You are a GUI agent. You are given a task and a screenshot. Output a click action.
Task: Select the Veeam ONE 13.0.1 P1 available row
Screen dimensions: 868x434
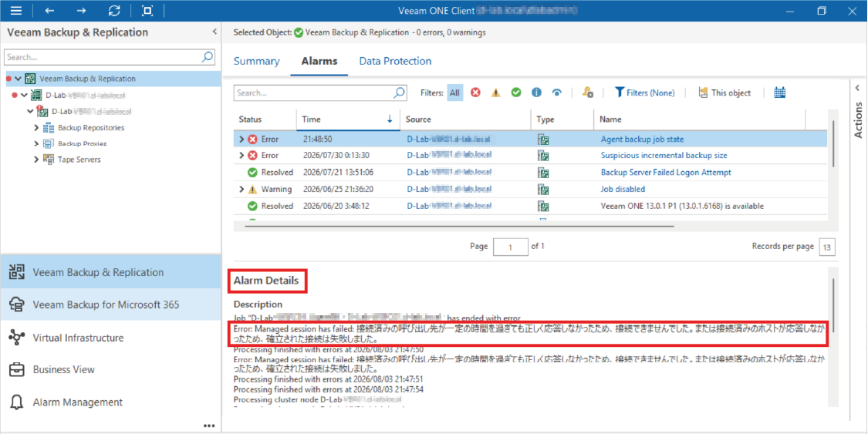click(530, 207)
